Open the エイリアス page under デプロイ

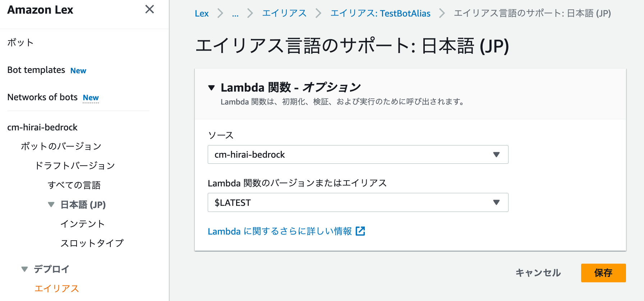(x=57, y=288)
